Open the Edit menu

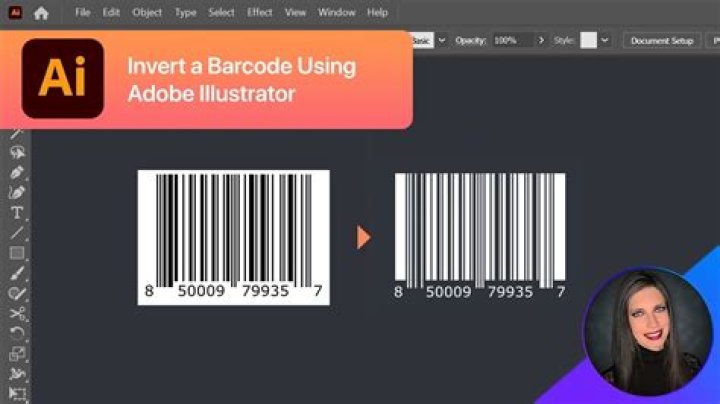coord(111,12)
